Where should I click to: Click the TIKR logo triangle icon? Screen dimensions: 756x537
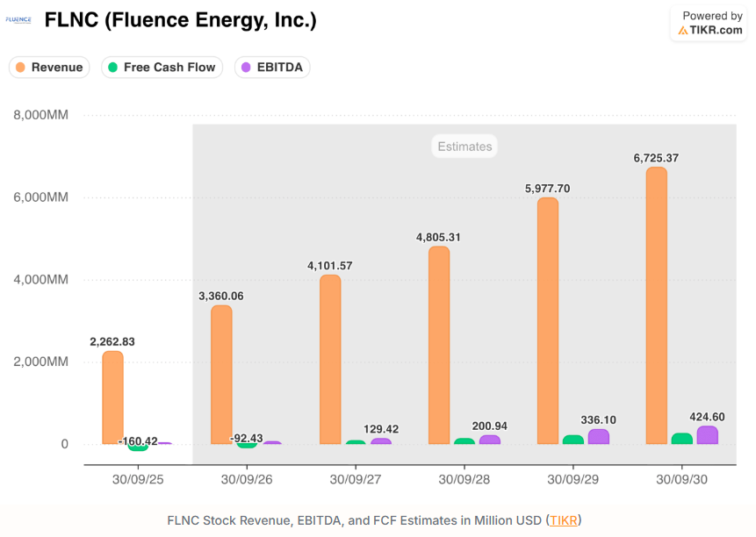pyautogui.click(x=683, y=31)
